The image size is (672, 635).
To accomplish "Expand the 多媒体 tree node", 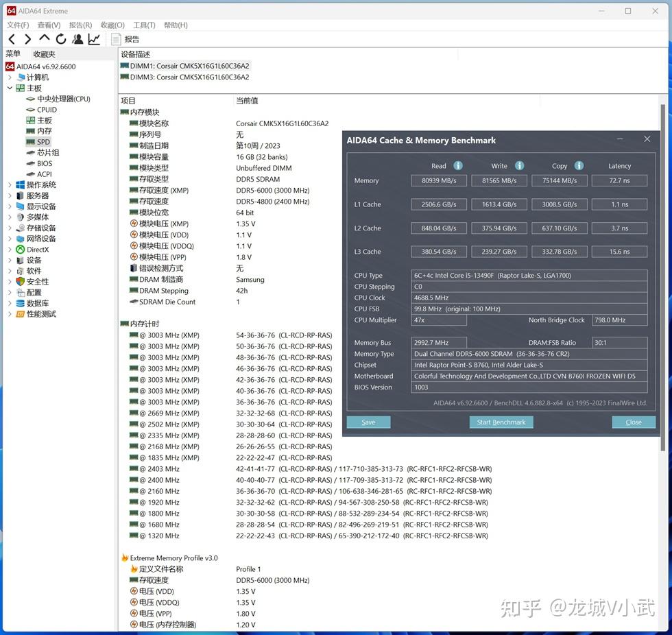I will pyautogui.click(x=10, y=217).
